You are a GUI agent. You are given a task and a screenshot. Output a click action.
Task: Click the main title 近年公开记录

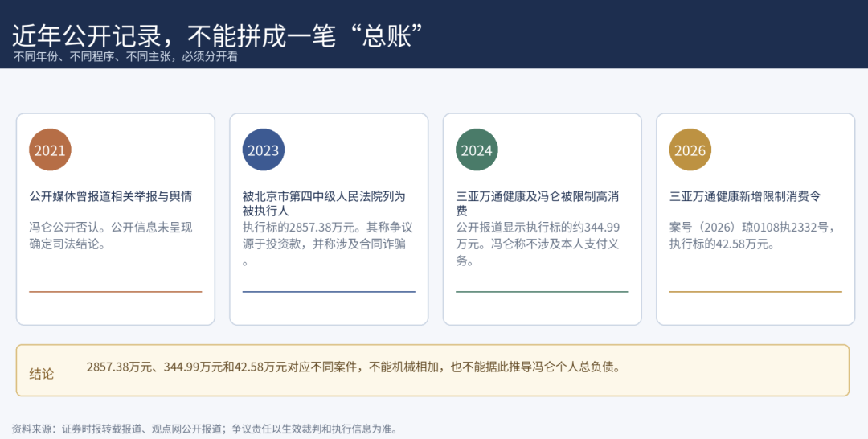(x=87, y=36)
